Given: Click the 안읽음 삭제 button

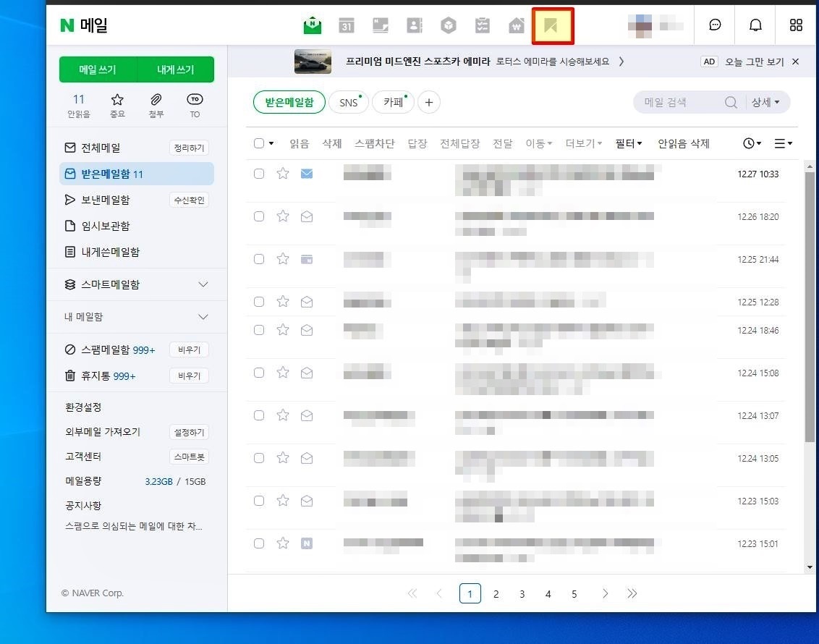Looking at the screenshot, I should (683, 143).
